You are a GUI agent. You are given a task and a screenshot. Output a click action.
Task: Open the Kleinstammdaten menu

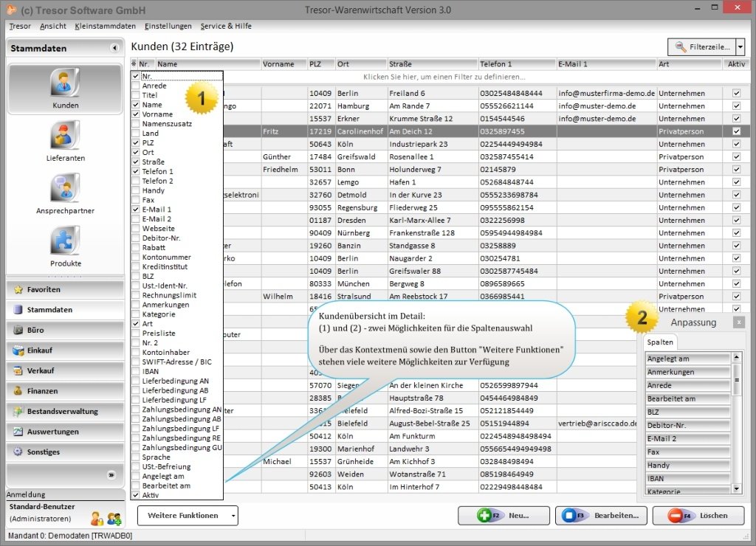click(105, 26)
